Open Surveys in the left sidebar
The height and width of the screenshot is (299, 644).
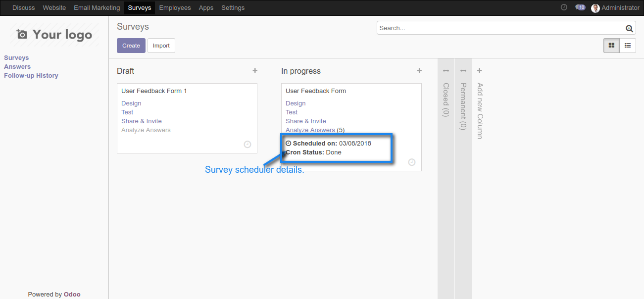16,58
